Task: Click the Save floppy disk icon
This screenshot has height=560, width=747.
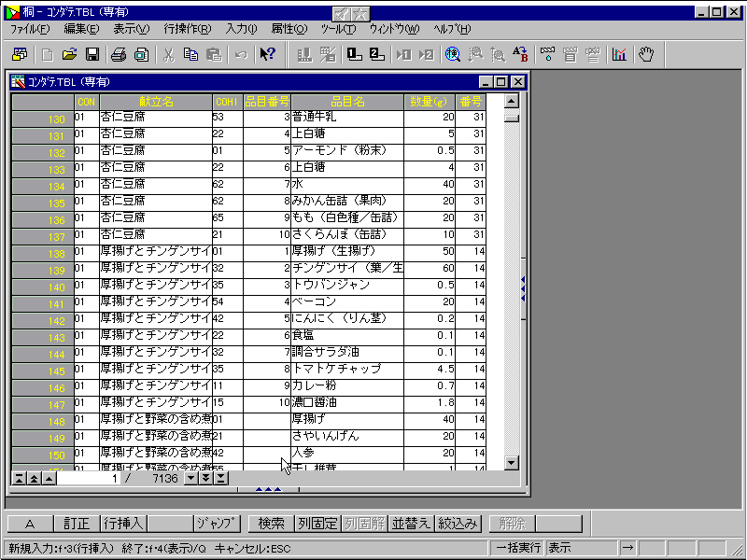Action: 92,54
